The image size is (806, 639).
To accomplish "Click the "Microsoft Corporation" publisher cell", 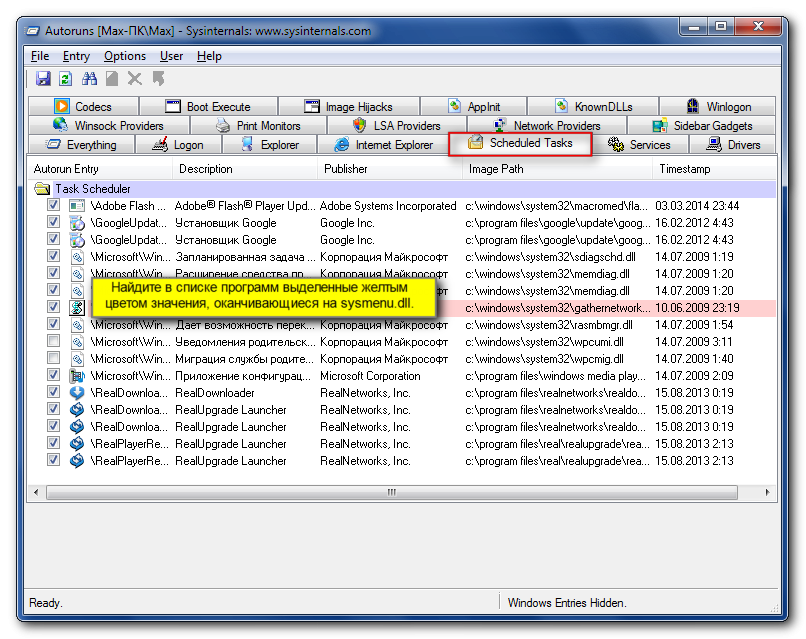I will [x=370, y=376].
